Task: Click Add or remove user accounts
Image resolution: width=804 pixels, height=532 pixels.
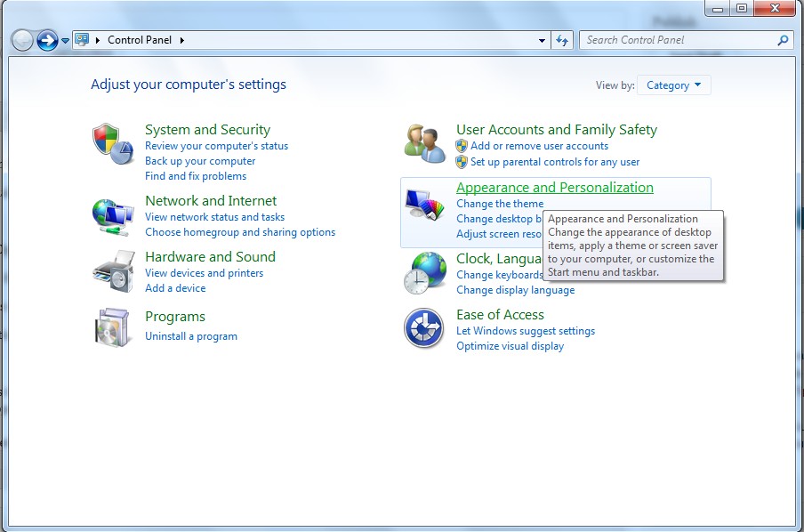Action: pos(540,146)
